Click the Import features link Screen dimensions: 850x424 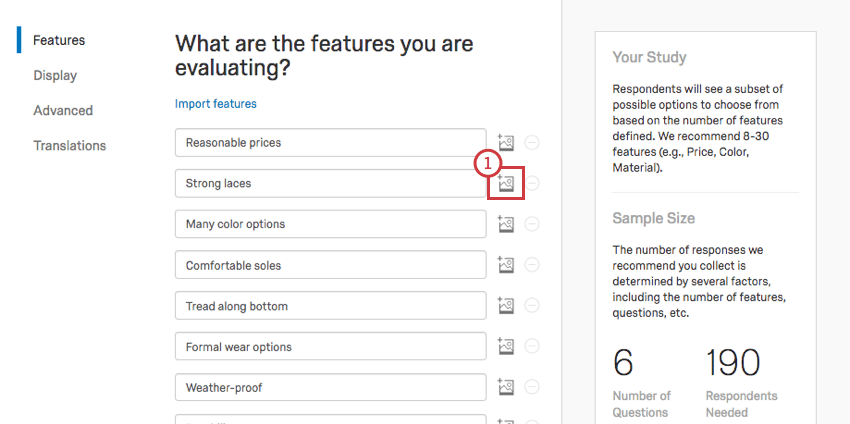216,103
